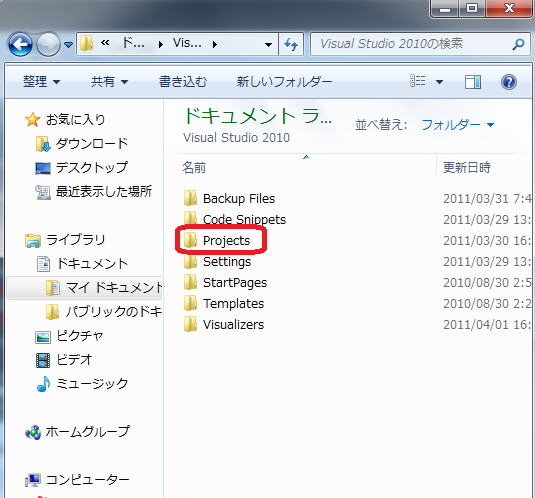
Task: Click the Forward navigation arrow button
Action: (48, 44)
